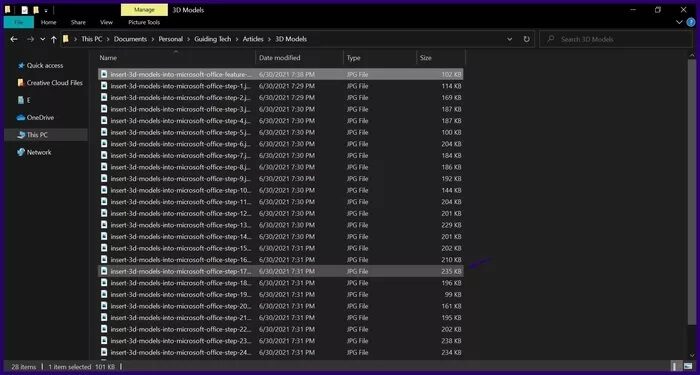Screen dimensions: 700x375
Task: Select the office-step-7 JPG file
Action: coord(280,155)
